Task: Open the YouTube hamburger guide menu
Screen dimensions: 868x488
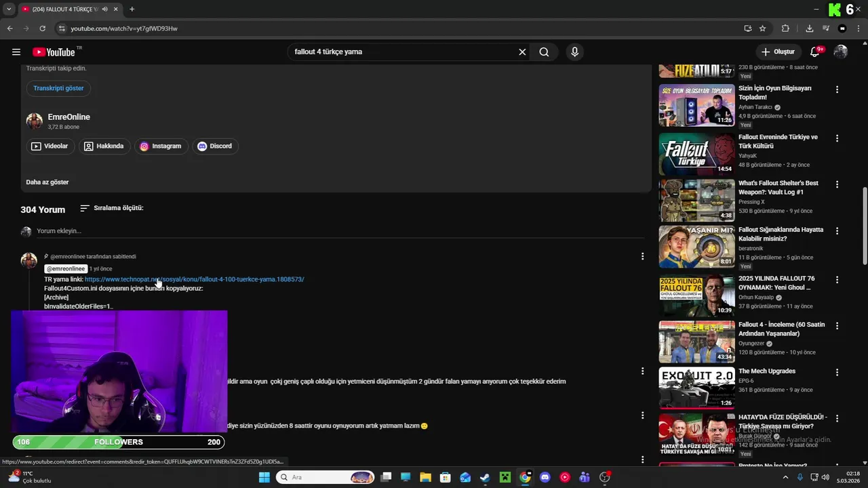Action: click(16, 52)
